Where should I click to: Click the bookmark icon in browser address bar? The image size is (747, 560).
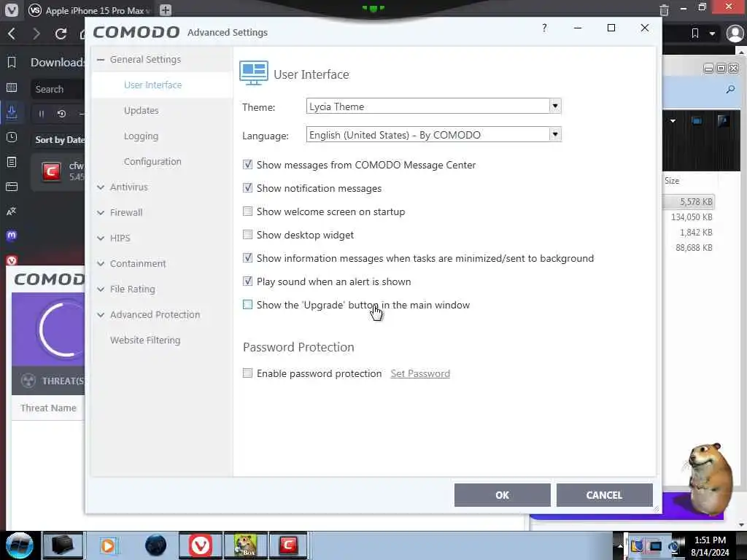(695, 34)
